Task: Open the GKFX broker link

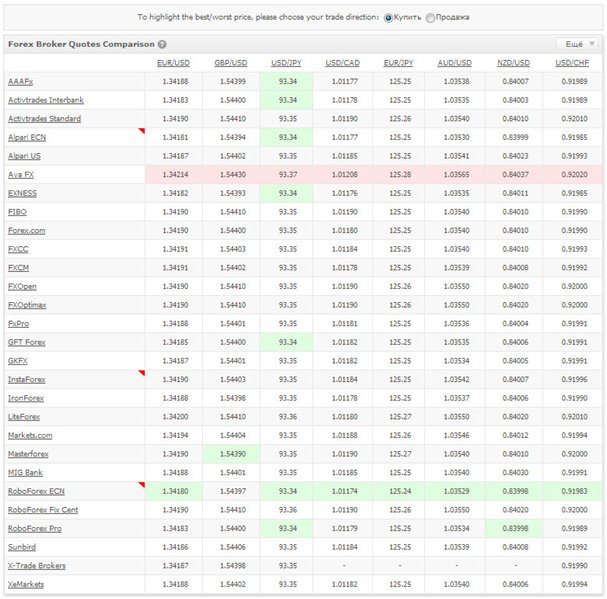Action: click(x=17, y=361)
